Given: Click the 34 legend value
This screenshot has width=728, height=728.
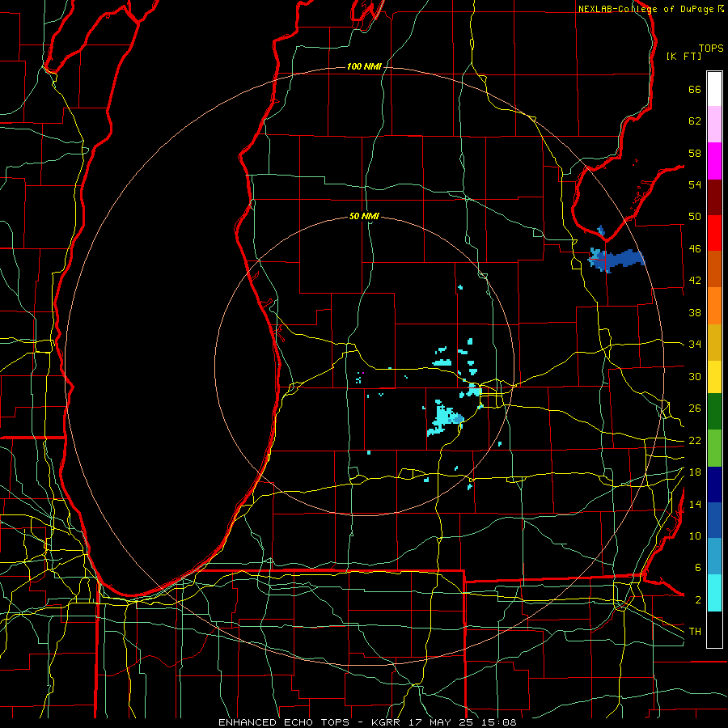Looking at the screenshot, I should 695,344.
